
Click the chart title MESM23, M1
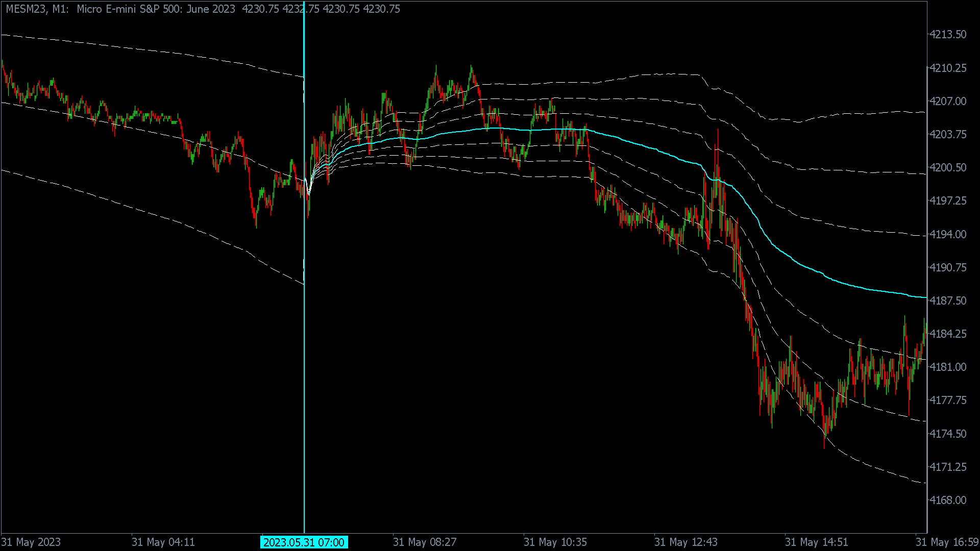37,9
